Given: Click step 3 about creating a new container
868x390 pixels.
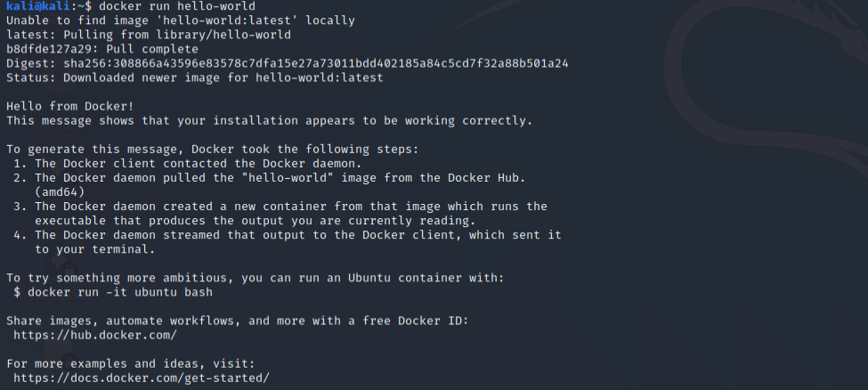Looking at the screenshot, I should pos(280,214).
